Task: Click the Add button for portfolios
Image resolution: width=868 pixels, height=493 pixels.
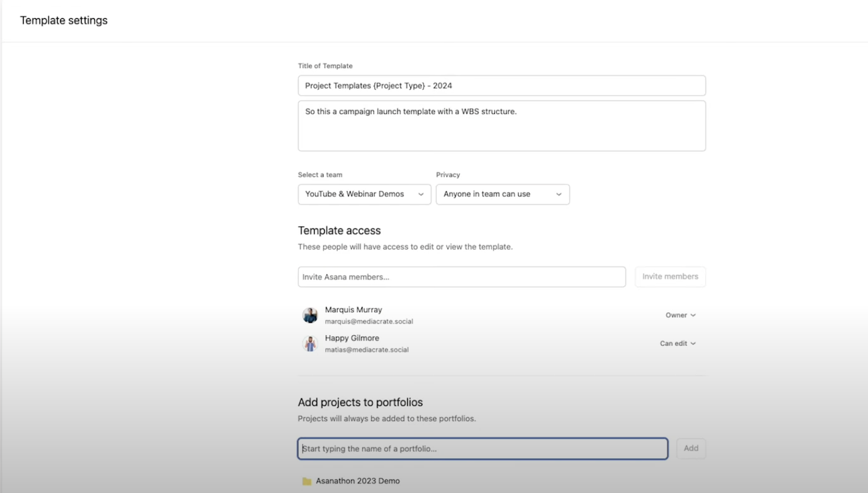Action: click(691, 448)
